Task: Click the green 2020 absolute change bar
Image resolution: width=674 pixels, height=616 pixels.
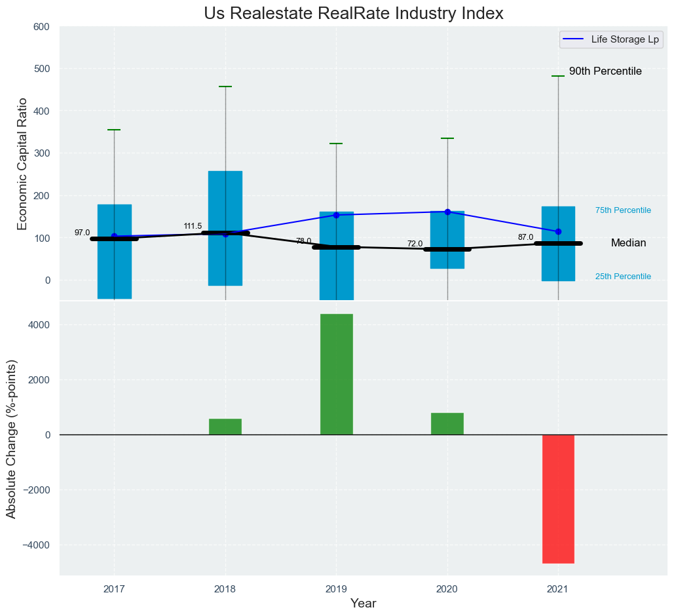Action: (x=447, y=423)
